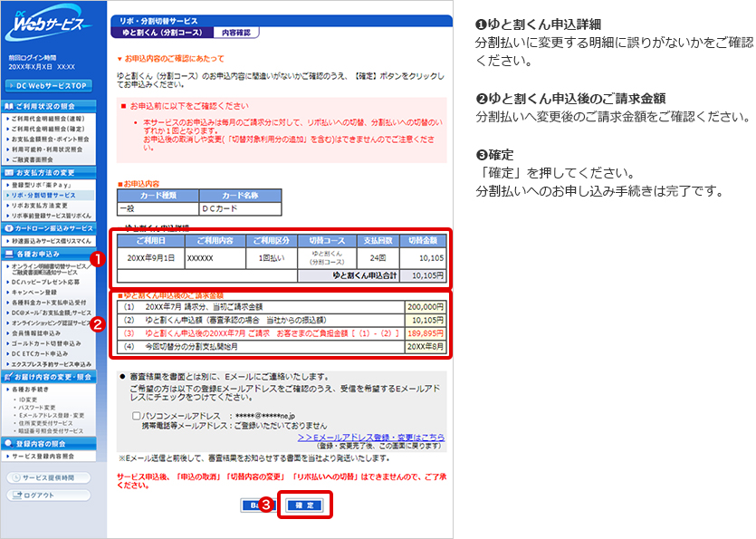Click the computer icon beside 各種お申込み

[x=9, y=255]
